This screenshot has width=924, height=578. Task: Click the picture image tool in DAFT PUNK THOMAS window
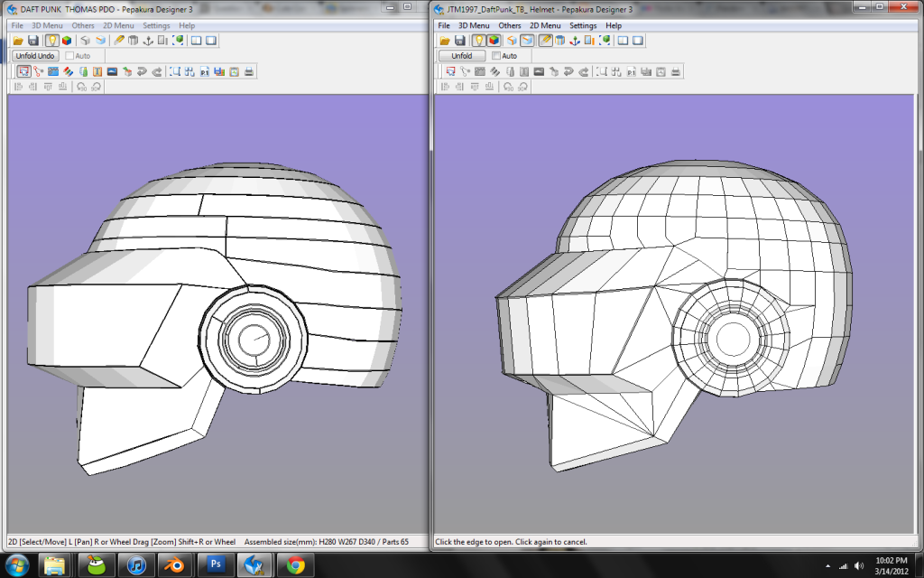pos(112,71)
